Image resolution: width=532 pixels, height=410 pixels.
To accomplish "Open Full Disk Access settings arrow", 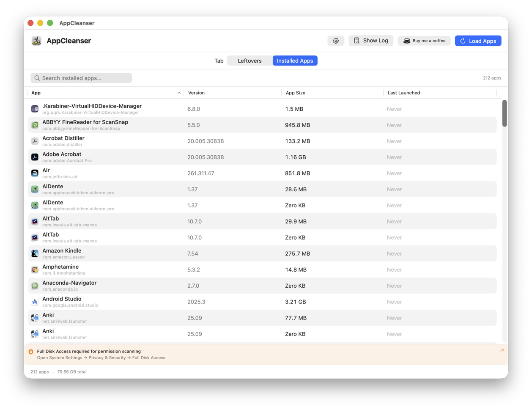I will (502, 350).
